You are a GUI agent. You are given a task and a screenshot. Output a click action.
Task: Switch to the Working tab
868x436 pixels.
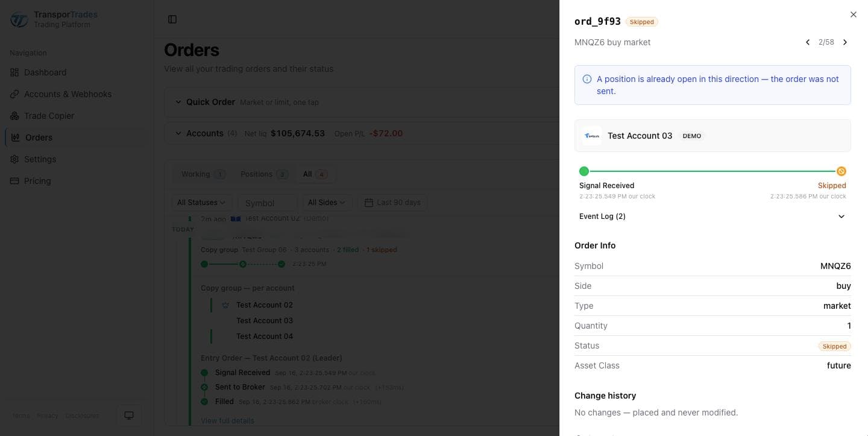point(203,174)
